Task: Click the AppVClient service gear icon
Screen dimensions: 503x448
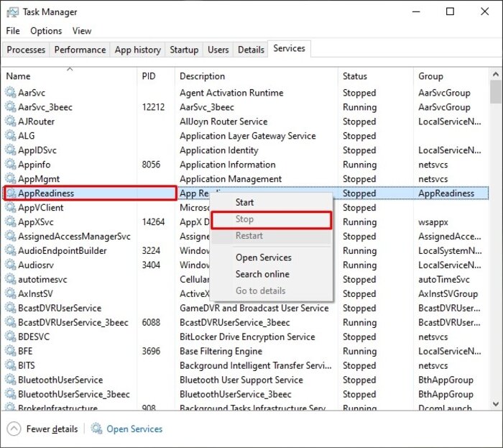Action: 11,207
